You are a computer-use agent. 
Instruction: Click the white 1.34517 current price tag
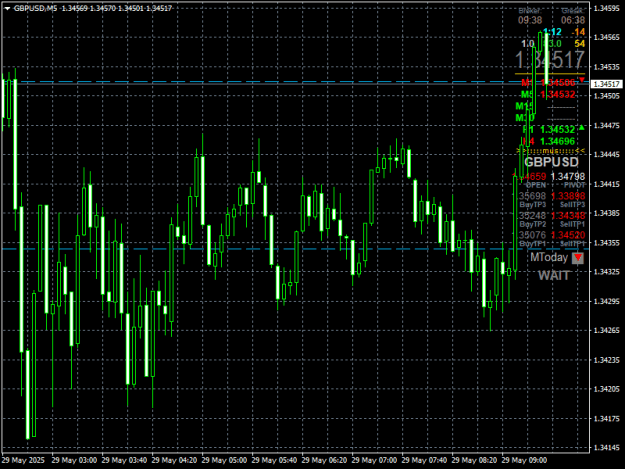click(x=606, y=84)
